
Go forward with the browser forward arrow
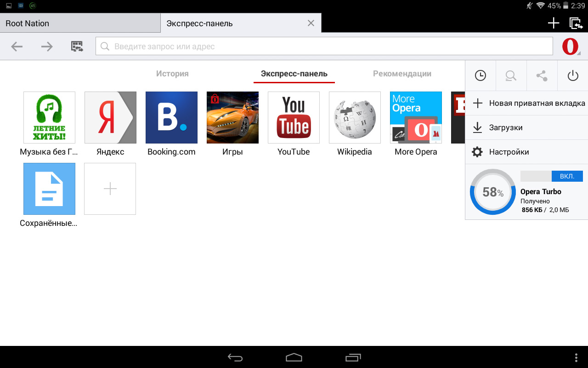coord(47,46)
